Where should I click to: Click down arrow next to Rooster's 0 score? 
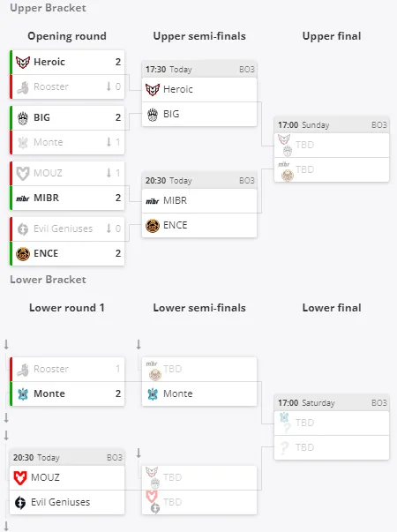pos(109,86)
